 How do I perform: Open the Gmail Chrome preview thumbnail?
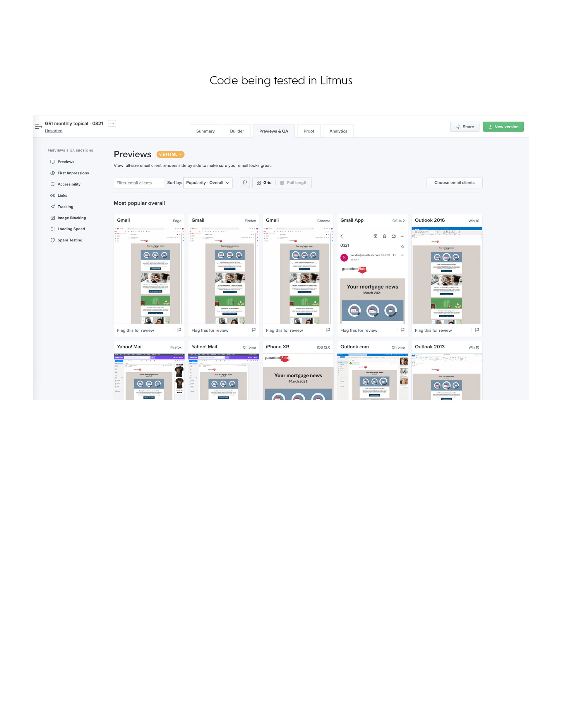298,275
